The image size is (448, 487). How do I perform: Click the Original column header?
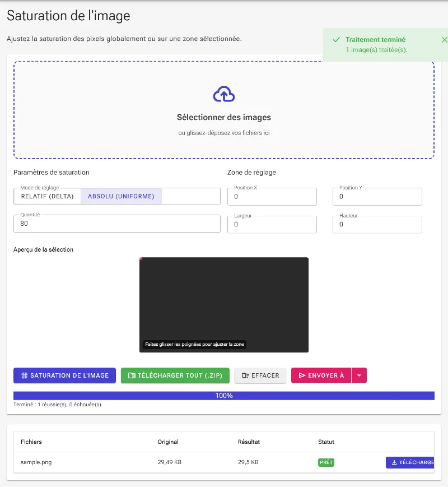[168, 442]
